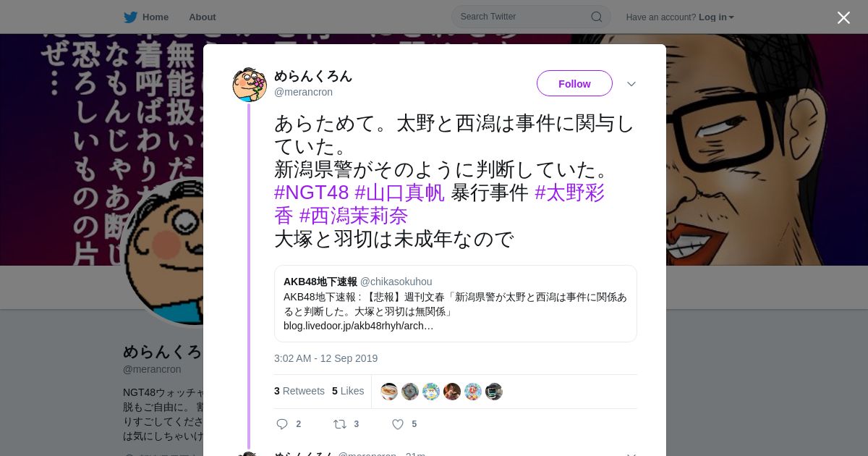868x456 pixels.
Task: Click the Twitter bird Home icon
Action: [x=130, y=17]
